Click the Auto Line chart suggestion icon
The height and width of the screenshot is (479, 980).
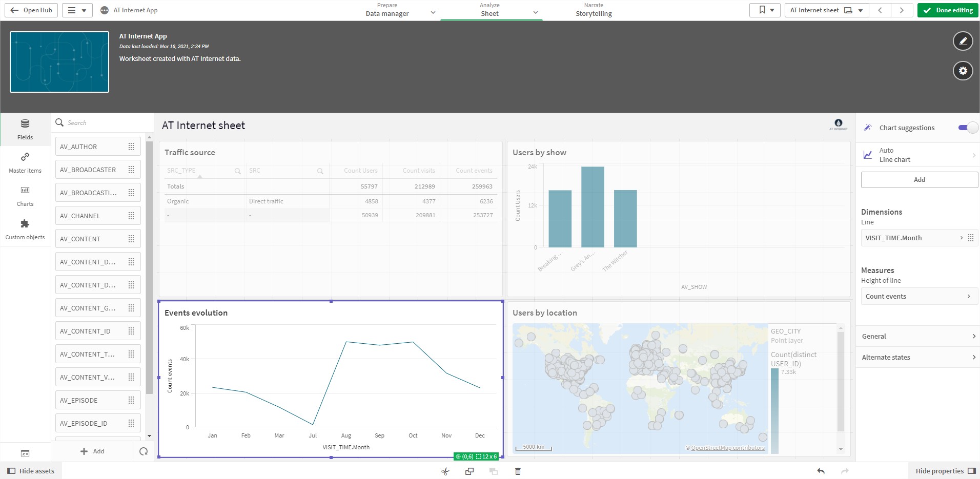pos(868,155)
